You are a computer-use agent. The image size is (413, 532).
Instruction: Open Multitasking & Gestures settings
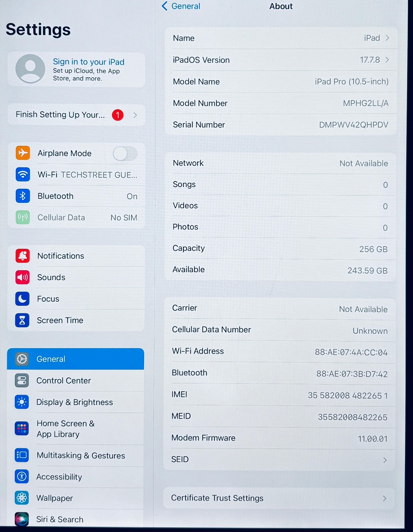coord(75,455)
